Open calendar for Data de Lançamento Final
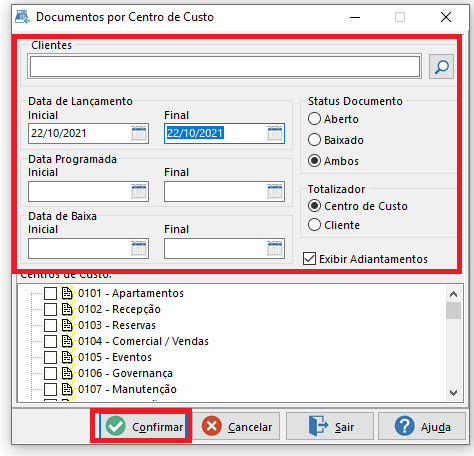Viewport: 474px width, 456px height. click(275, 133)
